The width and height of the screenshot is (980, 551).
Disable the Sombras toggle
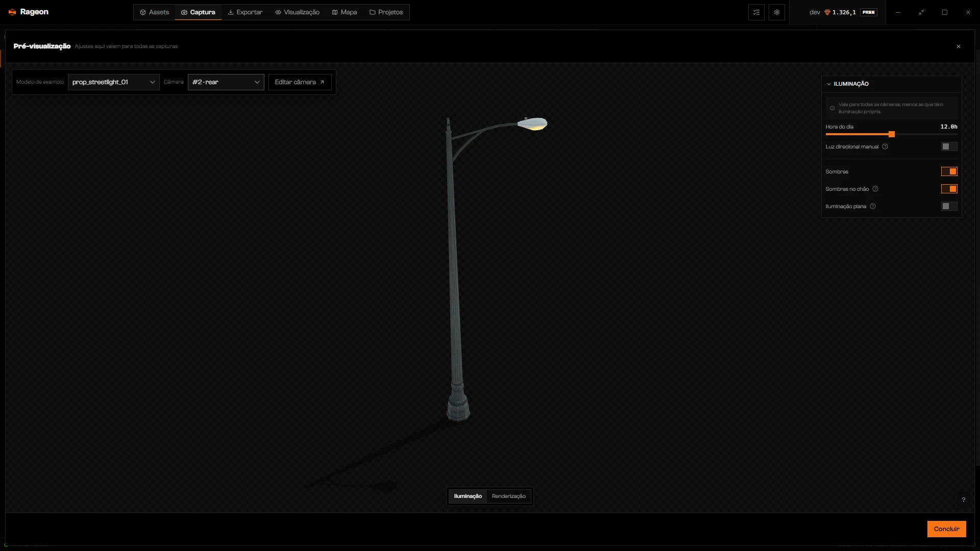tap(949, 171)
